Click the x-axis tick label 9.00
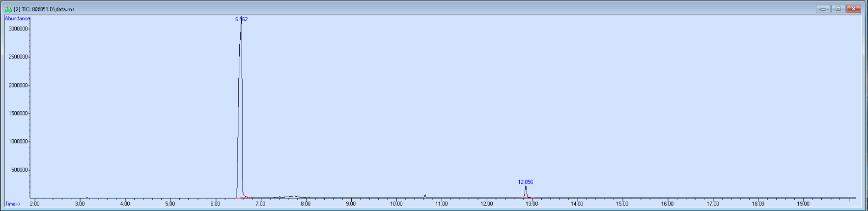 pos(351,204)
